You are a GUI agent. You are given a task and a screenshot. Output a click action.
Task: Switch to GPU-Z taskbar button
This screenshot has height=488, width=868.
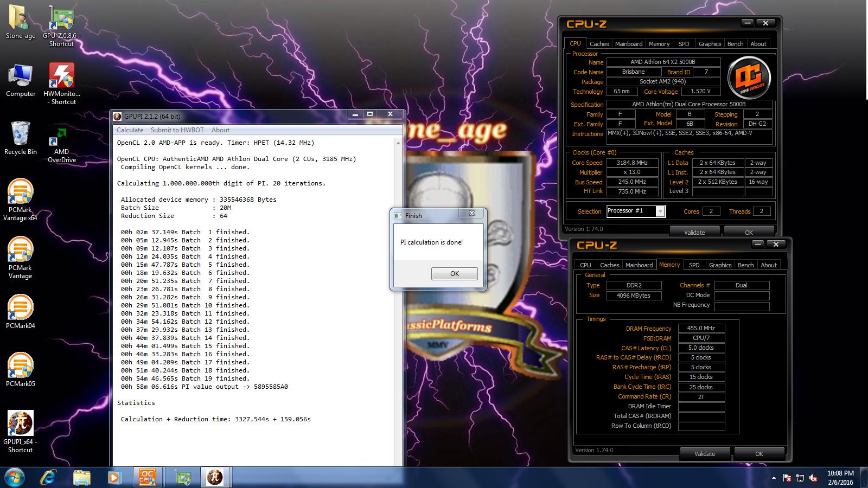[183, 477]
